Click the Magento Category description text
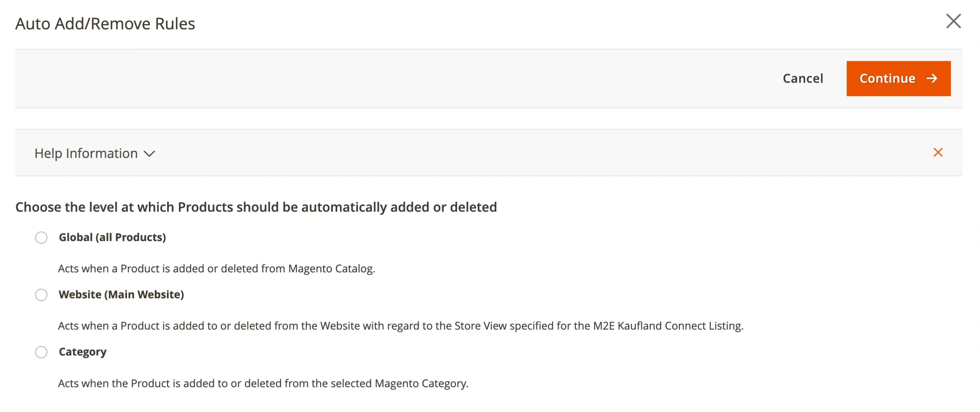 263,383
